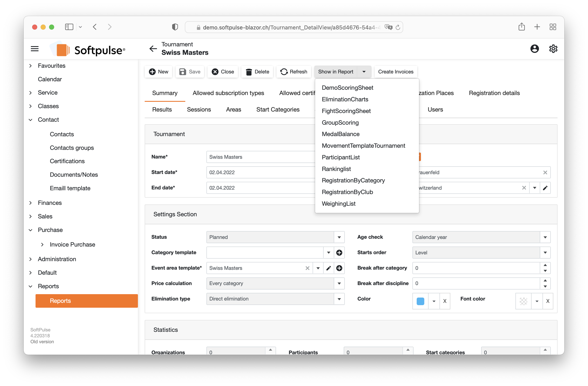The height and width of the screenshot is (386, 588).
Task: Open the Elimination type dropdown
Action: [x=339, y=299]
